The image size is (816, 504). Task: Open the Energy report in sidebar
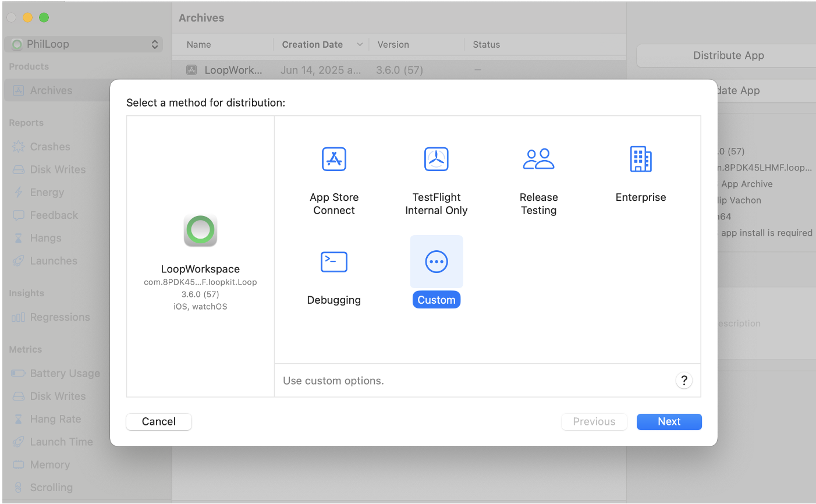coord(47,193)
